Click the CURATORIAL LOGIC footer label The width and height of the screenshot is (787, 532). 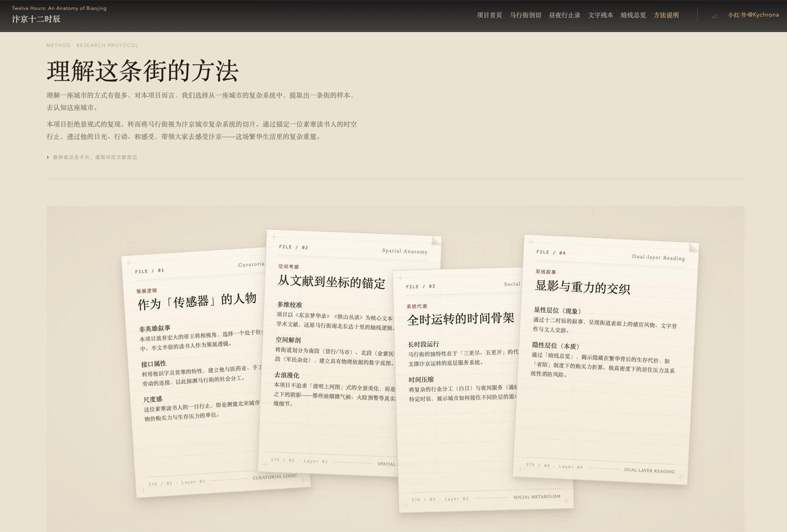(x=275, y=476)
